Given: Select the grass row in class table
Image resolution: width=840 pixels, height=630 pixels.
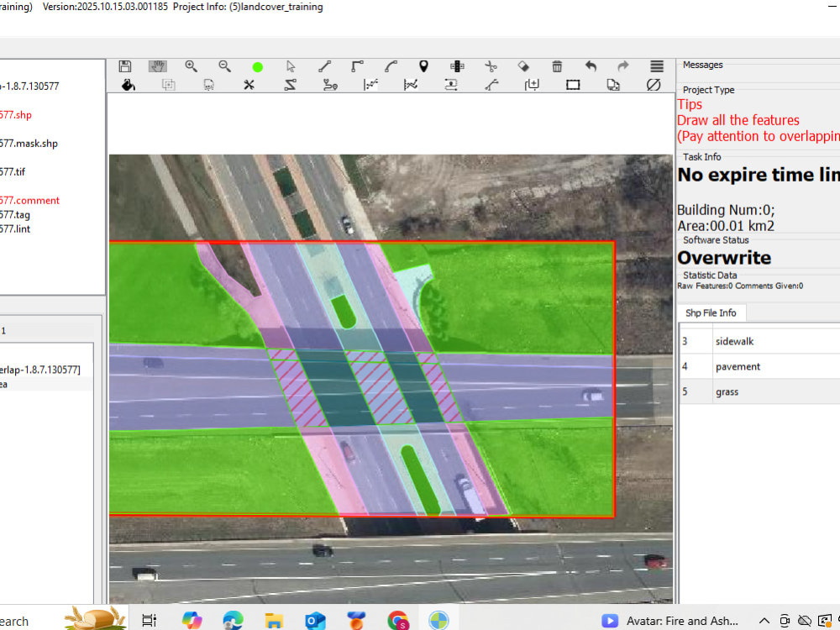Looking at the screenshot, I should pos(759,391).
